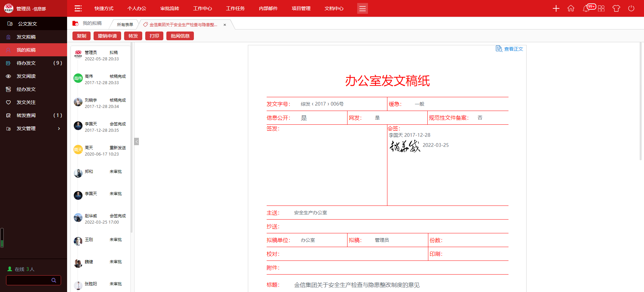644x292 pixels.
Task: Click search magnifier in sidebar search box
Action: 54,280
